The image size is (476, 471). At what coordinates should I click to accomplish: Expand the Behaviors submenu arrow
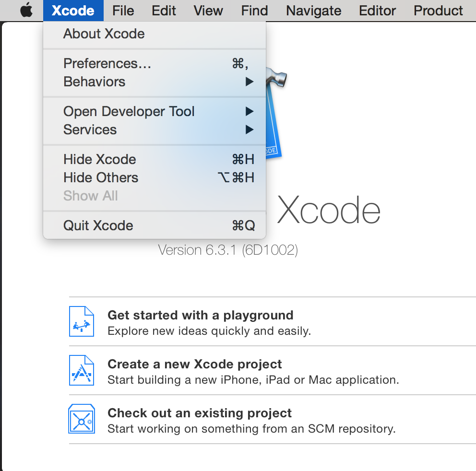tap(249, 82)
